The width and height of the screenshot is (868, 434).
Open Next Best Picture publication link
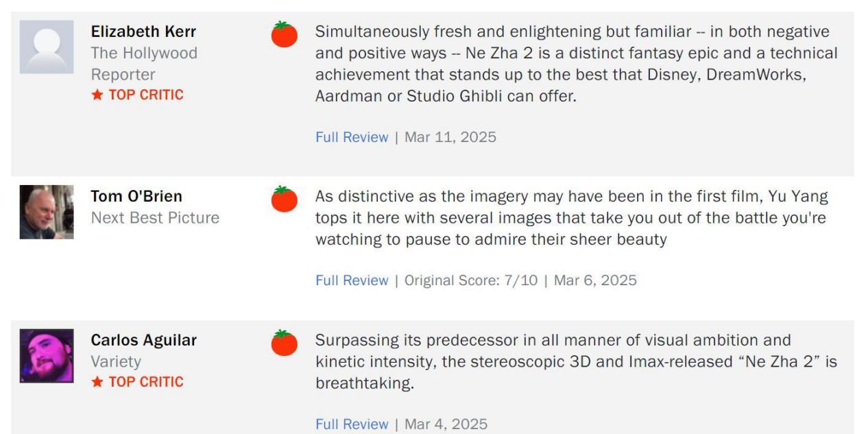pyautogui.click(x=155, y=218)
